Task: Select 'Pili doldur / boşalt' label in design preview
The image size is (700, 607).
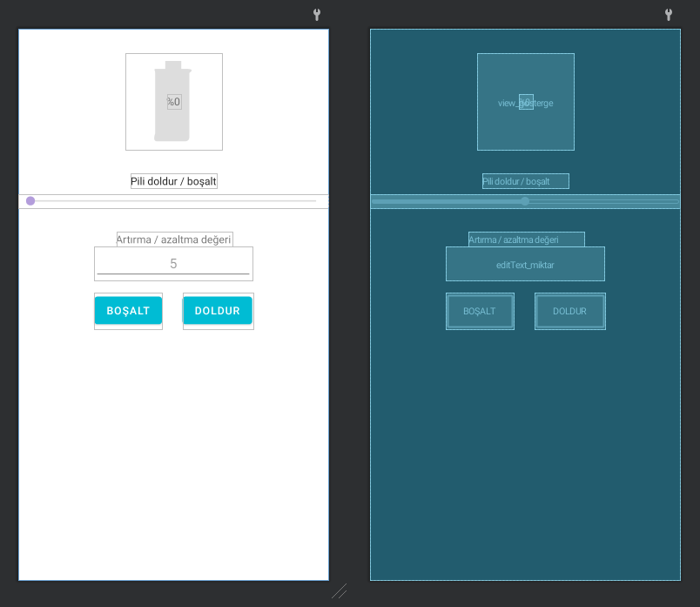Action: (173, 181)
